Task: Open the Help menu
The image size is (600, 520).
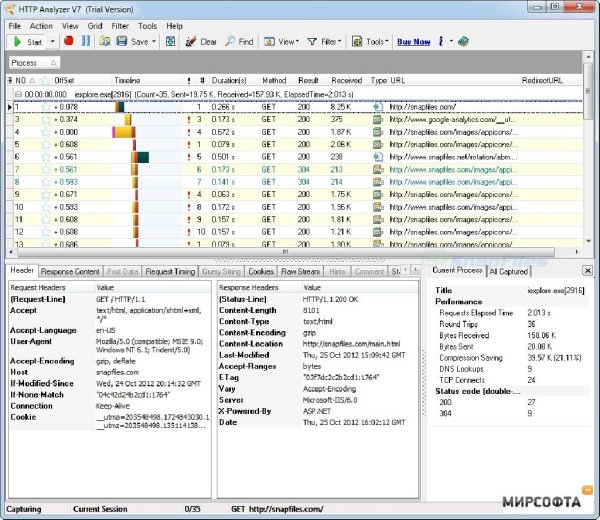Action: (174, 26)
